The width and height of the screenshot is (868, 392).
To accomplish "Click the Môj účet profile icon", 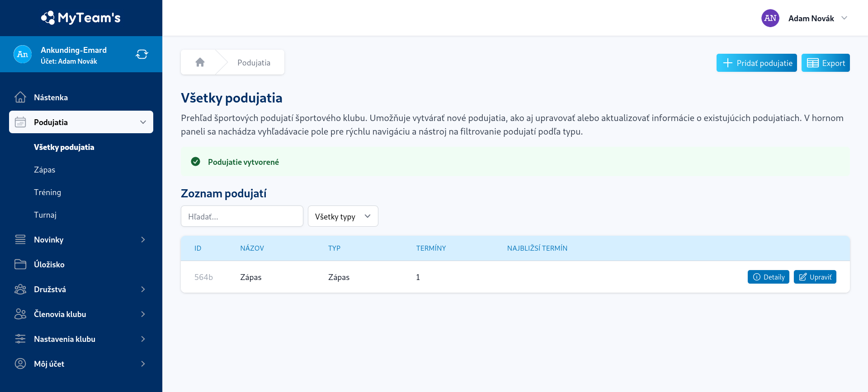I will click(20, 364).
